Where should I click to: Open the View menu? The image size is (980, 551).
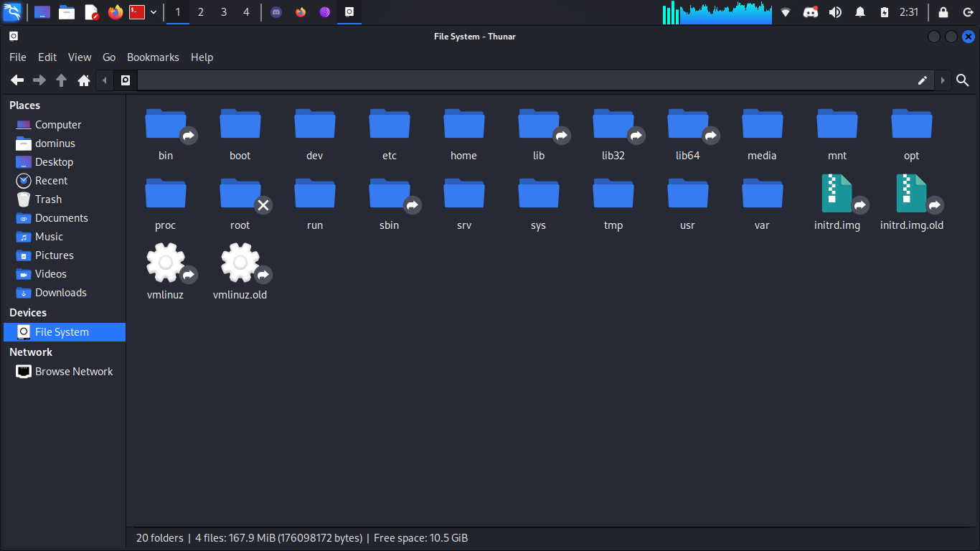click(x=80, y=57)
